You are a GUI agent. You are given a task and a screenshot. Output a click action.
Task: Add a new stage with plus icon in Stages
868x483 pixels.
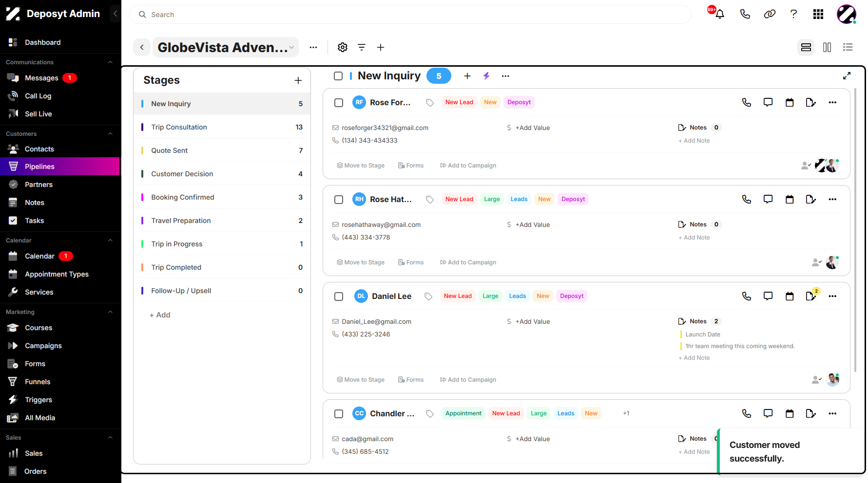click(298, 80)
